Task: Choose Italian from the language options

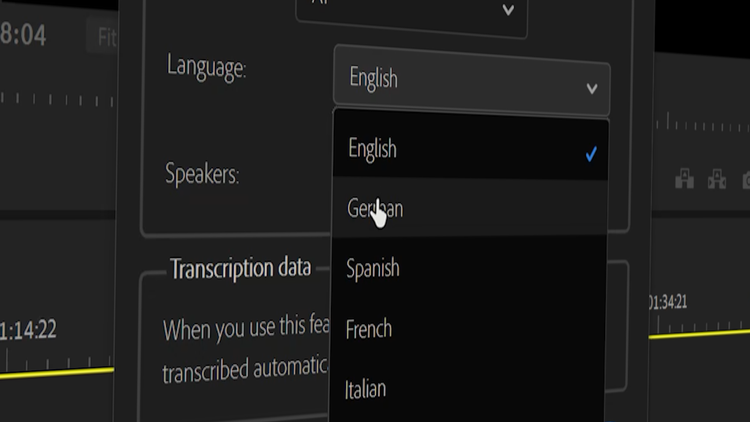Action: (x=366, y=388)
